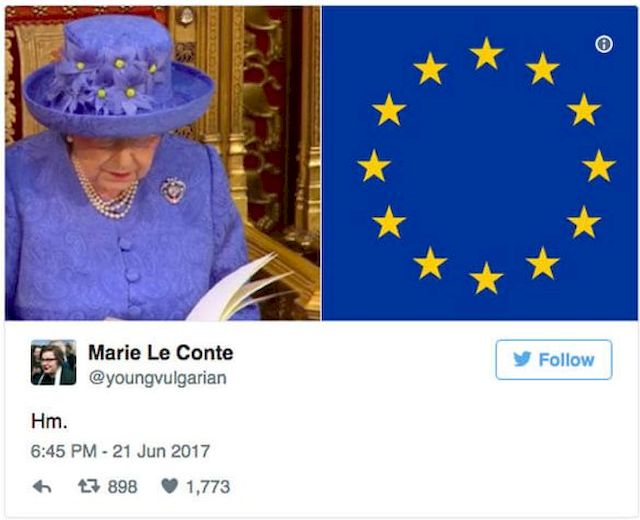This screenshot has height=520, width=640.
Task: Open Marie Le Conte's profile picture
Action: (53, 362)
